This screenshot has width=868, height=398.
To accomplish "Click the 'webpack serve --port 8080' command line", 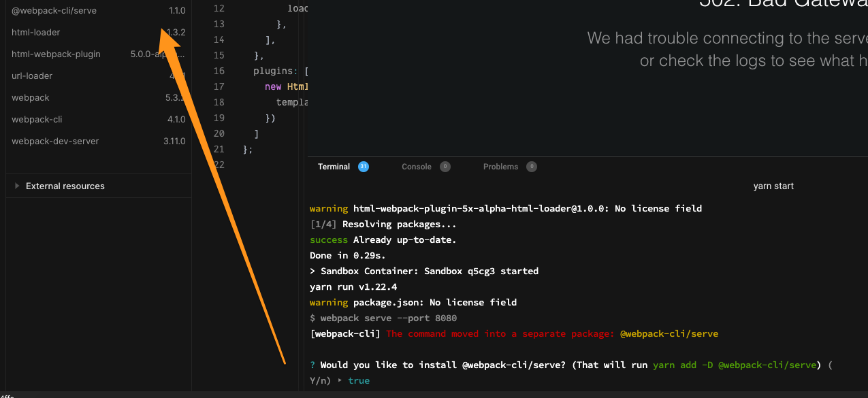I will click(383, 318).
